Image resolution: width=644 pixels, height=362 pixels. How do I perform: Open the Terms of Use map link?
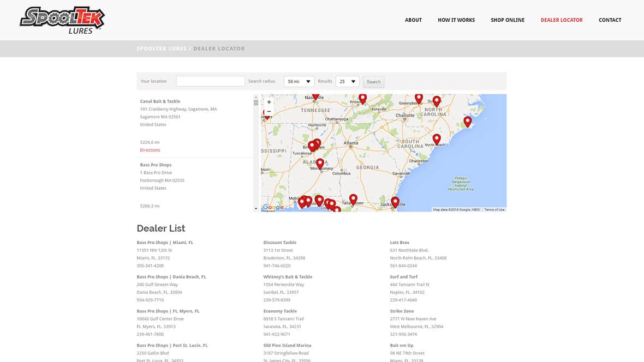click(x=493, y=209)
